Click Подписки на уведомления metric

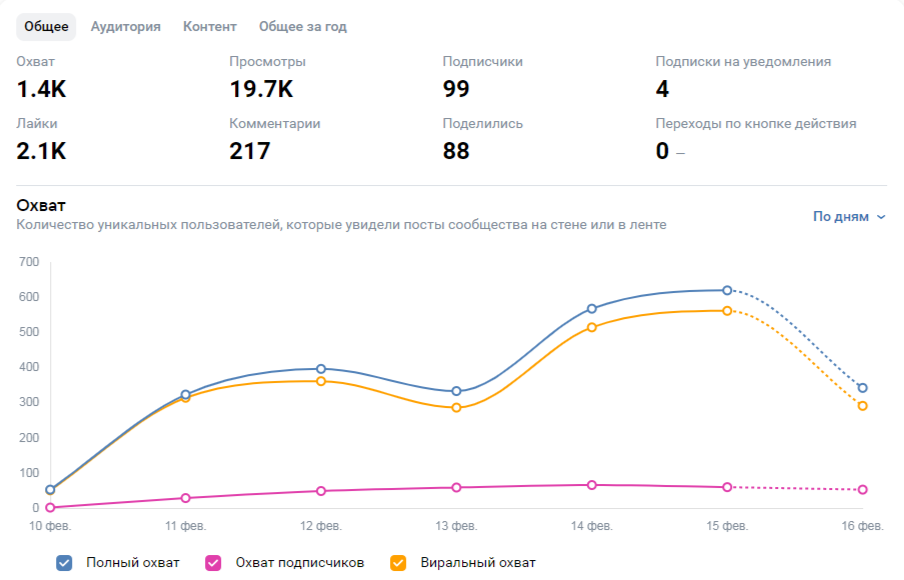click(743, 78)
